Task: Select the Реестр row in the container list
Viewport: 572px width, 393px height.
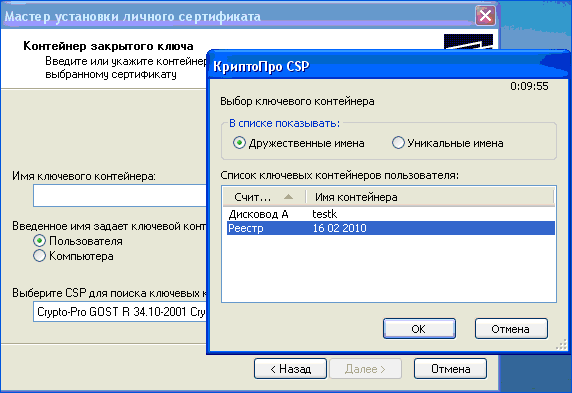Action: click(391, 228)
